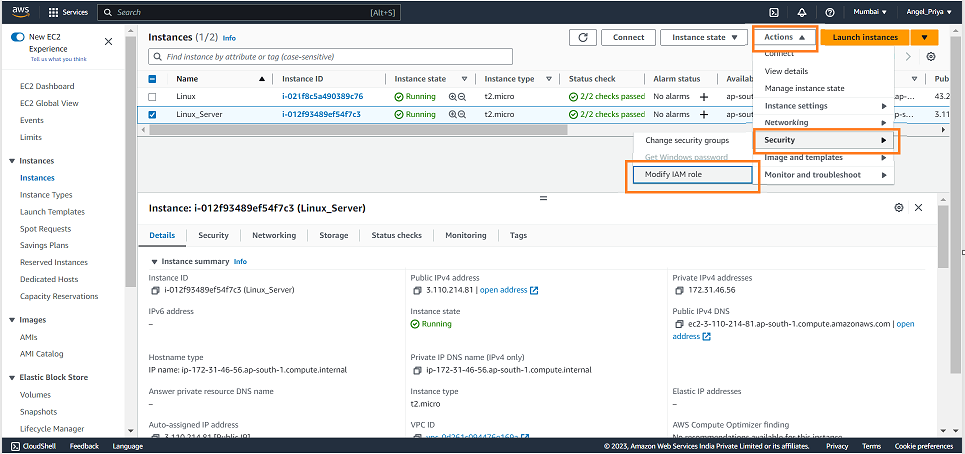This screenshot has width=965, height=454.
Task: Open the notifications bell
Action: click(x=802, y=12)
